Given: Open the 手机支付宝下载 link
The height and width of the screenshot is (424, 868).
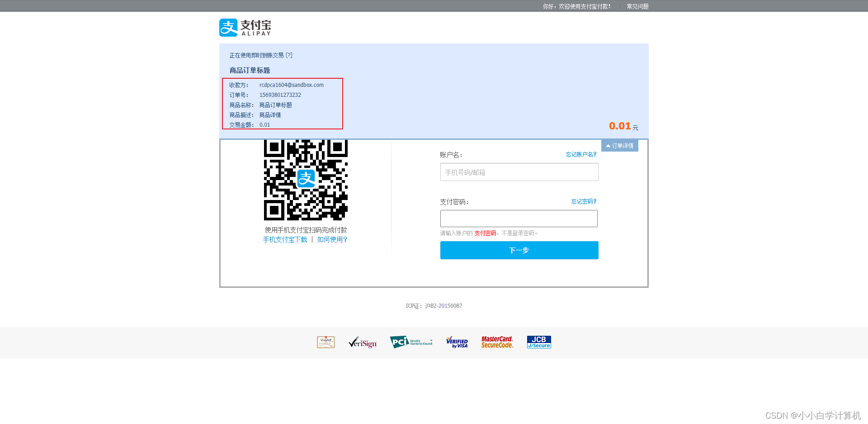Looking at the screenshot, I should coord(285,239).
